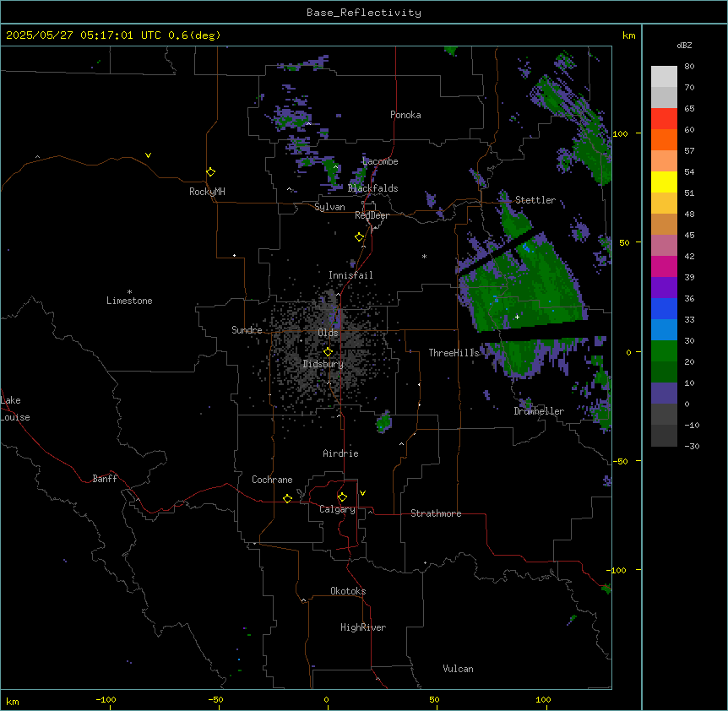Click the Blackfalds city label
This screenshot has width=728, height=711.
tap(372, 188)
